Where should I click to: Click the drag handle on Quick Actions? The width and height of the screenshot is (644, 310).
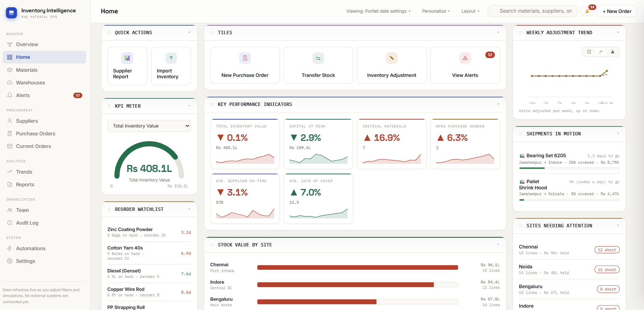(109, 33)
